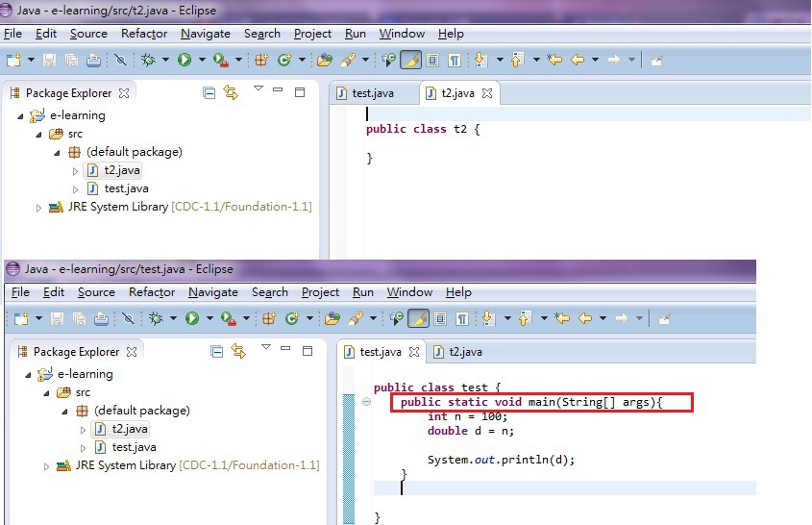
Task: Maximize the bottom Package Explorer view
Action: pyautogui.click(x=308, y=351)
